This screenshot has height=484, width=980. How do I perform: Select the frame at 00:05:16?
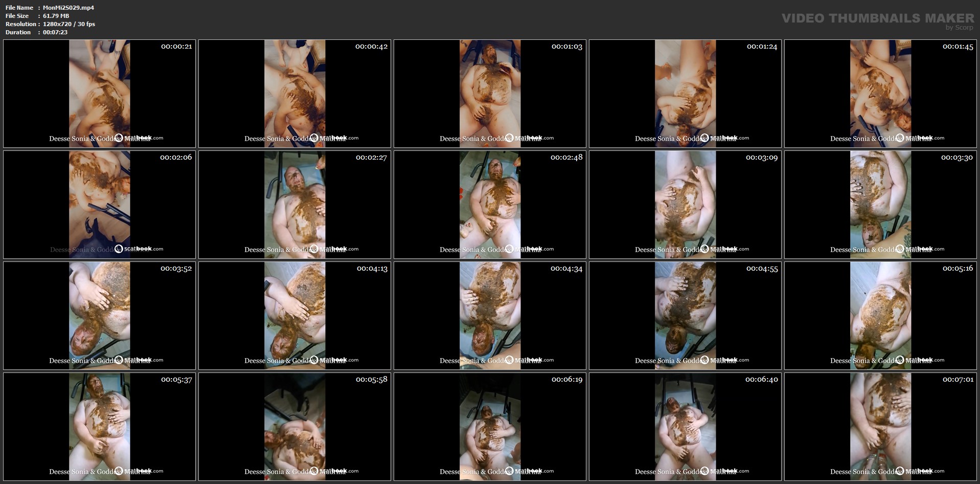click(880, 316)
